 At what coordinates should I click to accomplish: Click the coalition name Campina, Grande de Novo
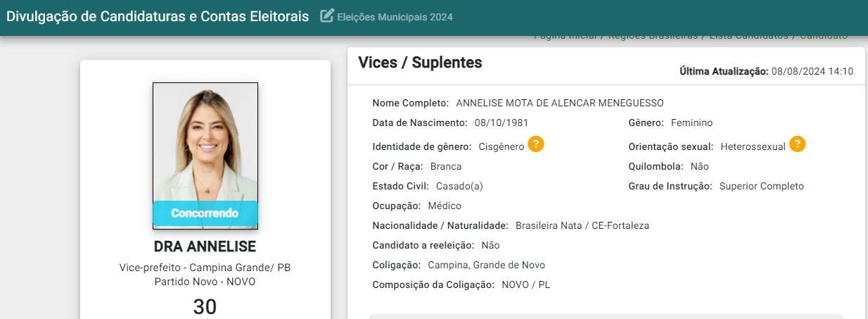[486, 265]
